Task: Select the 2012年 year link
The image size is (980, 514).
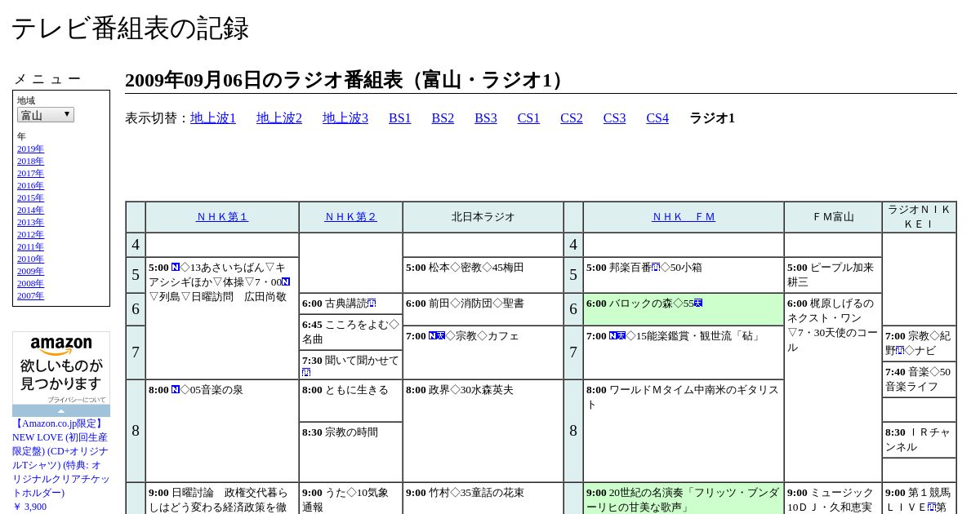Action: tap(30, 234)
